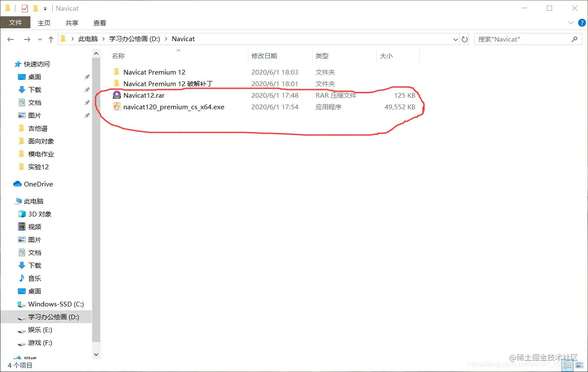Sort files by 修改日期 column header
Screen dimensions: 588x372
[x=264, y=56]
